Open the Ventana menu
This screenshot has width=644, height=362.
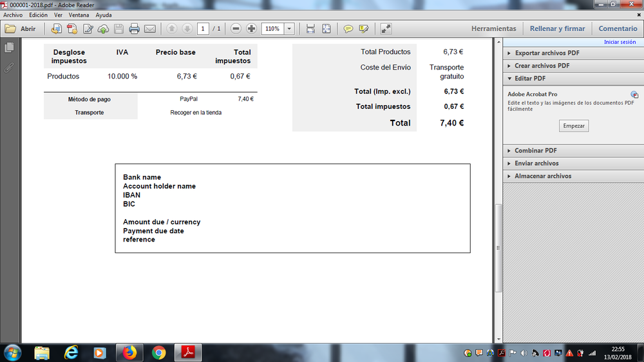(x=79, y=15)
